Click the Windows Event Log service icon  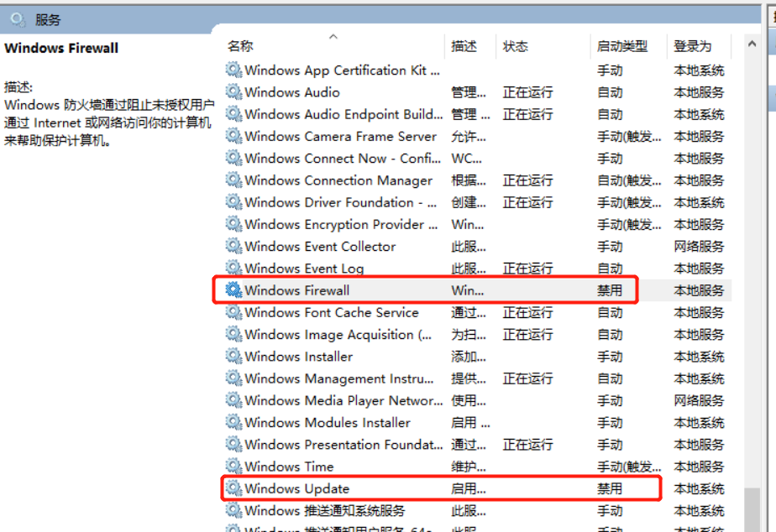pos(233,269)
